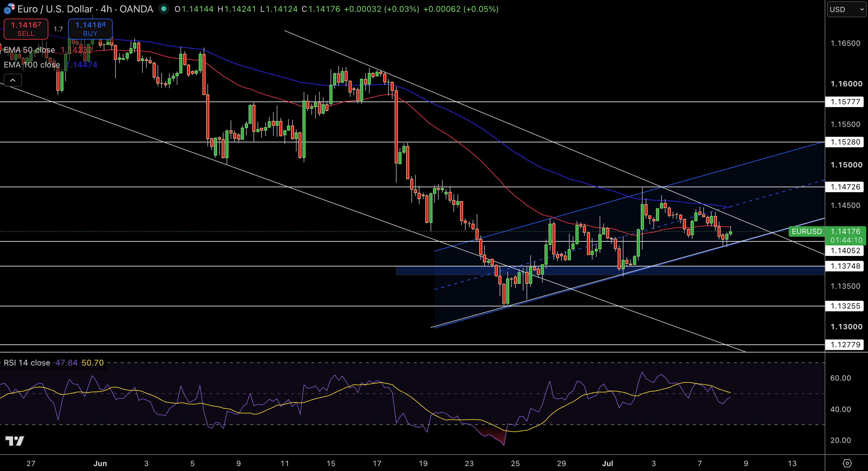This screenshot has height=471, width=868.
Task: Click the green market status dot
Action: [x=164, y=9]
